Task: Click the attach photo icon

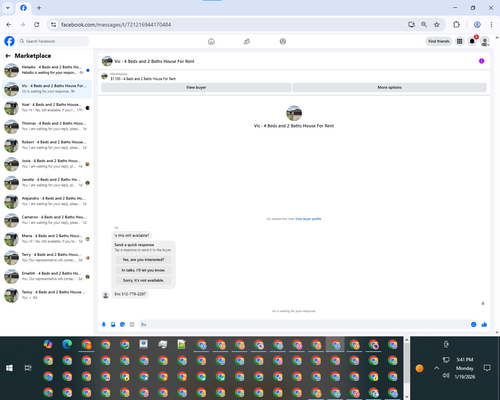Action: coord(113,324)
